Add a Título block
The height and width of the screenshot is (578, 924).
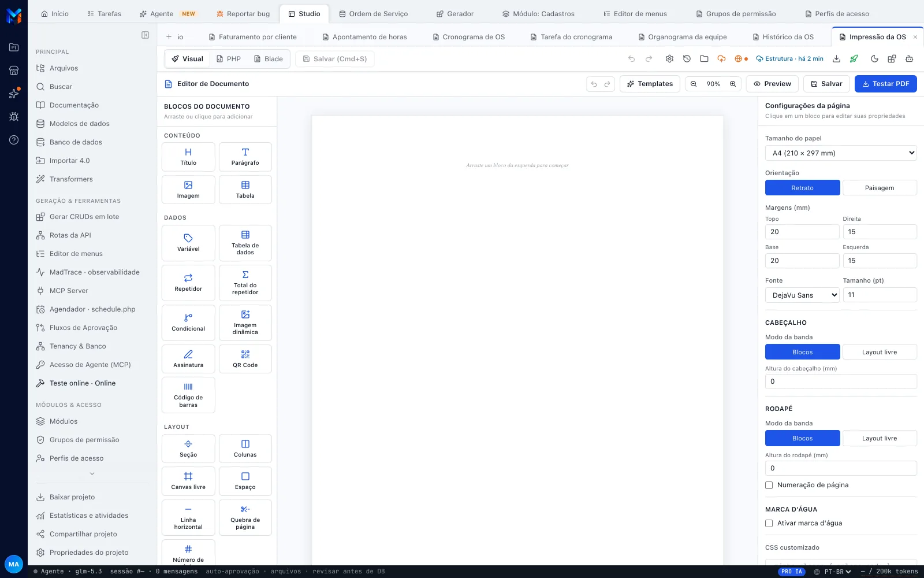188,157
